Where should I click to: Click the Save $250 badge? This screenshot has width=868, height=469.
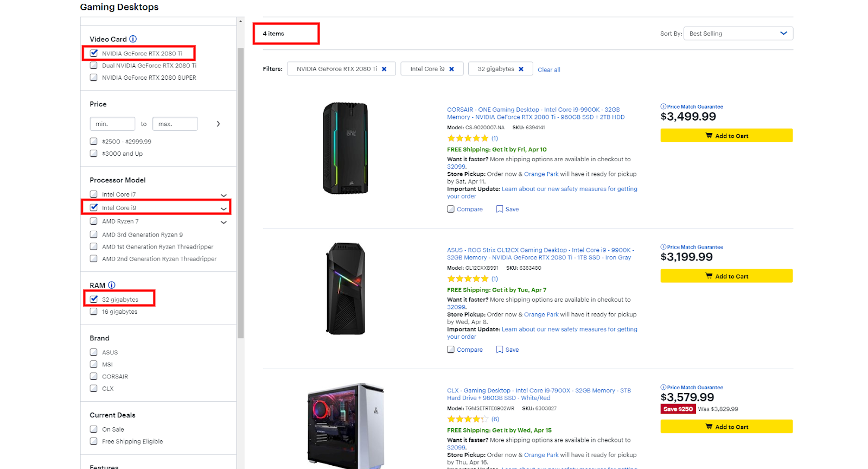tap(678, 409)
